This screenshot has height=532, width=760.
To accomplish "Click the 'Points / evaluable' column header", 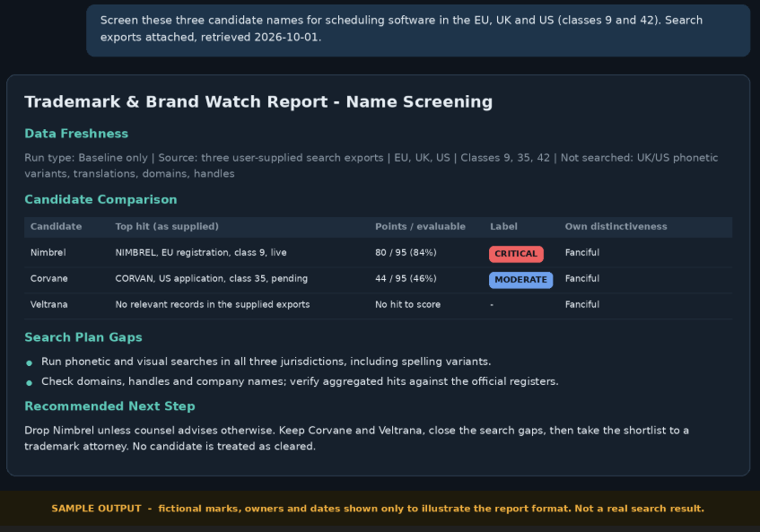I will pyautogui.click(x=420, y=226).
